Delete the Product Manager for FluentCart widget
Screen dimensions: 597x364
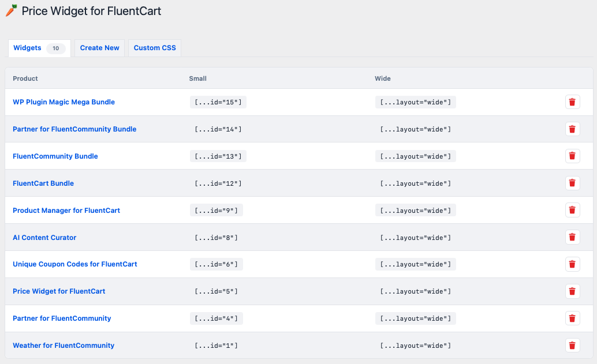pyautogui.click(x=572, y=210)
